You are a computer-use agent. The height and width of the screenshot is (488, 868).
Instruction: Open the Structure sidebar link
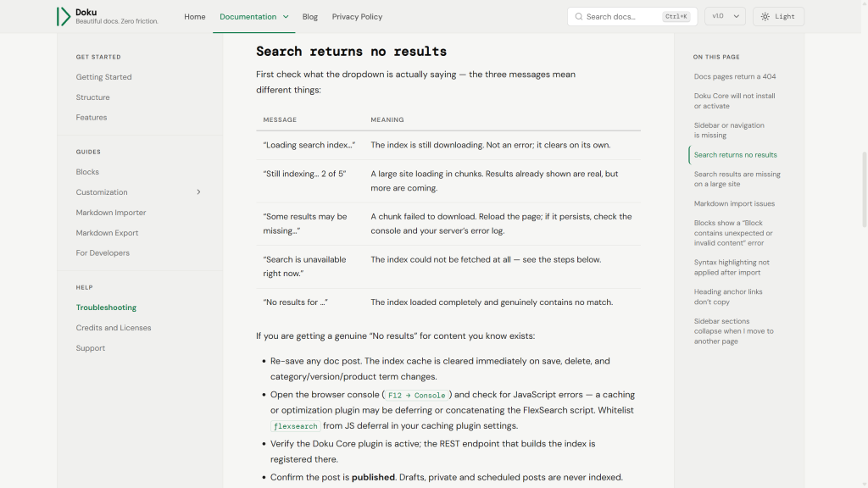[x=92, y=97]
